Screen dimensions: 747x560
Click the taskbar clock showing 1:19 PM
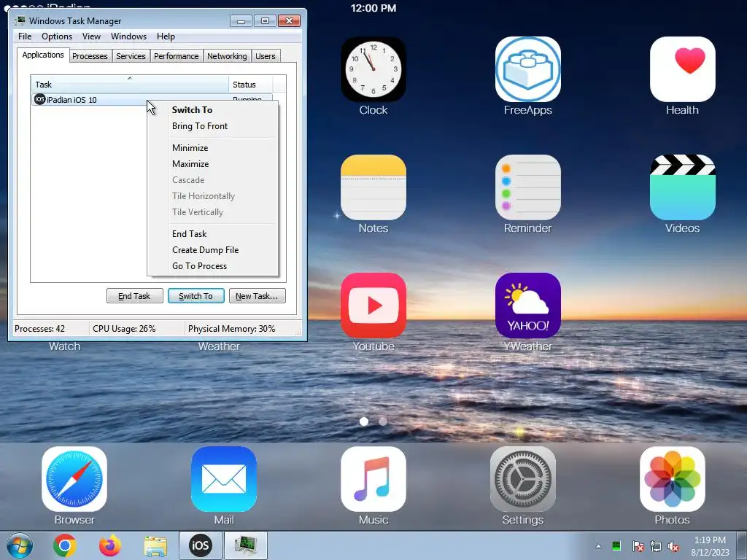click(710, 546)
